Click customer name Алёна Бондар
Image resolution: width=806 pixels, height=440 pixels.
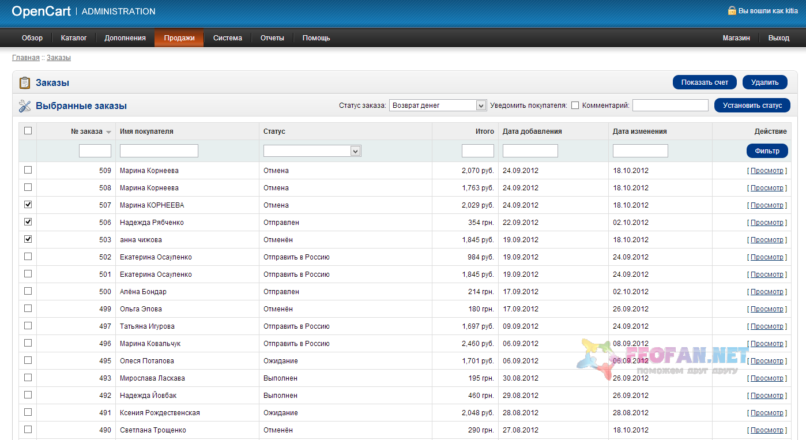coord(143,291)
